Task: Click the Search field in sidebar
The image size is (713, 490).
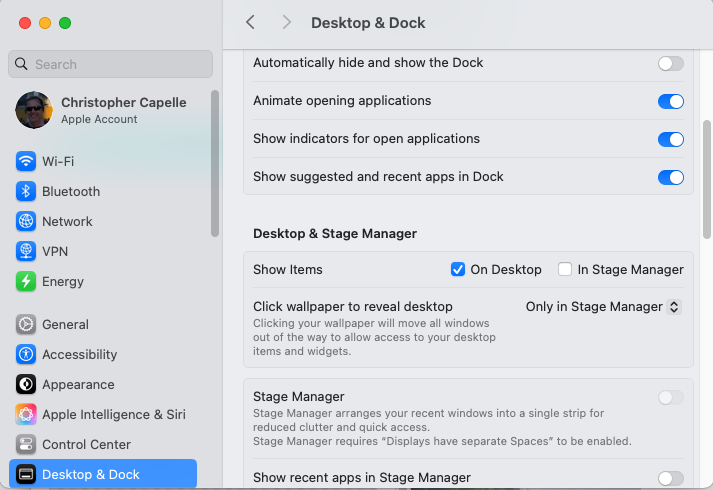Action: click(110, 64)
